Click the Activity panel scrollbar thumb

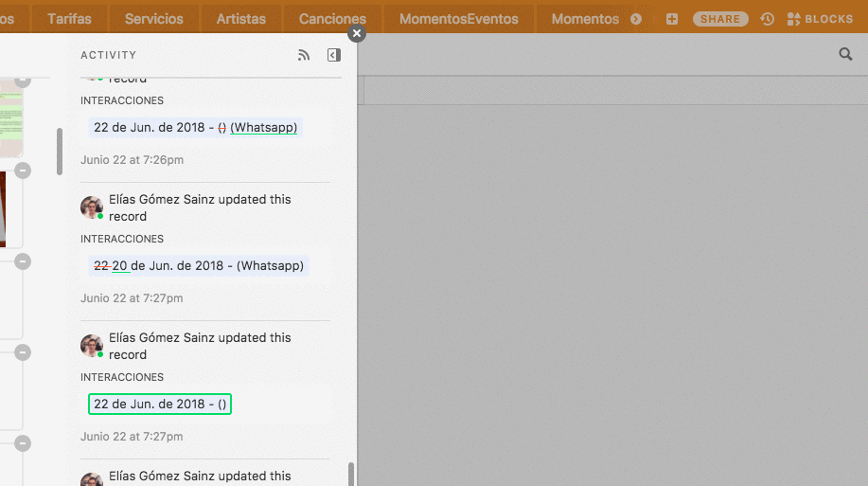pyautogui.click(x=351, y=474)
